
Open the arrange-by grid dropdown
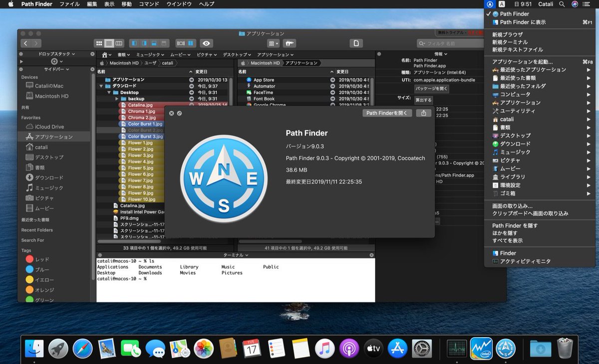pos(273,43)
